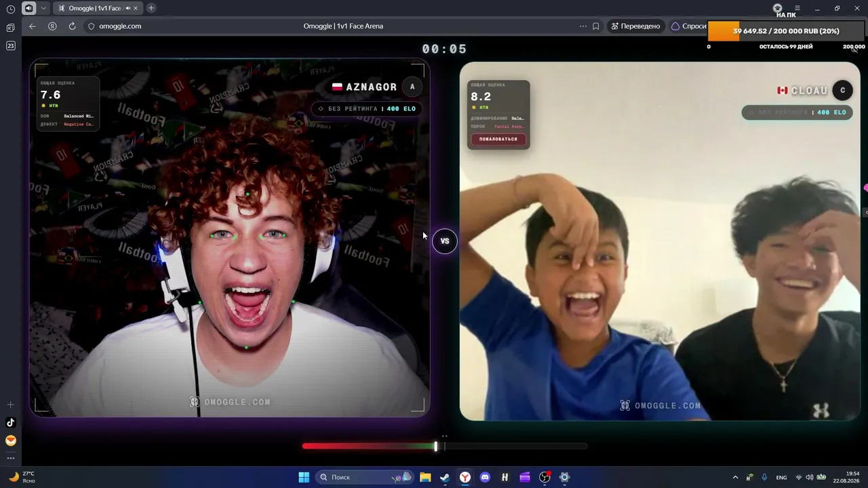
Task: Click the 00:05 match timer
Action: click(x=445, y=49)
